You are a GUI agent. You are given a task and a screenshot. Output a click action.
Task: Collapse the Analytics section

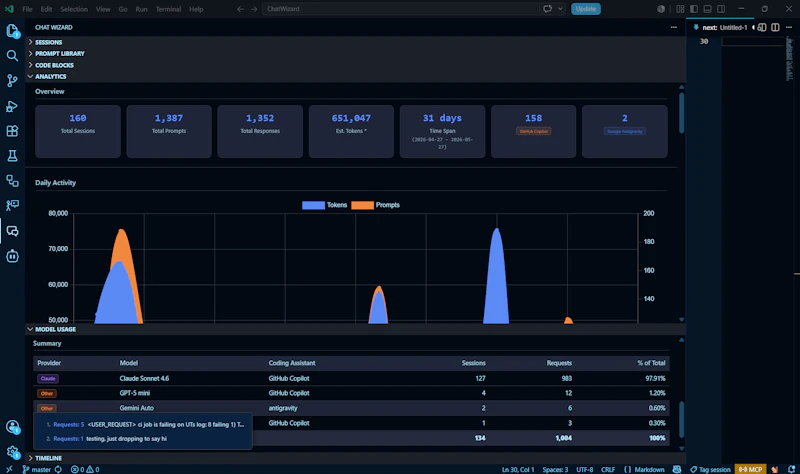click(355, 77)
